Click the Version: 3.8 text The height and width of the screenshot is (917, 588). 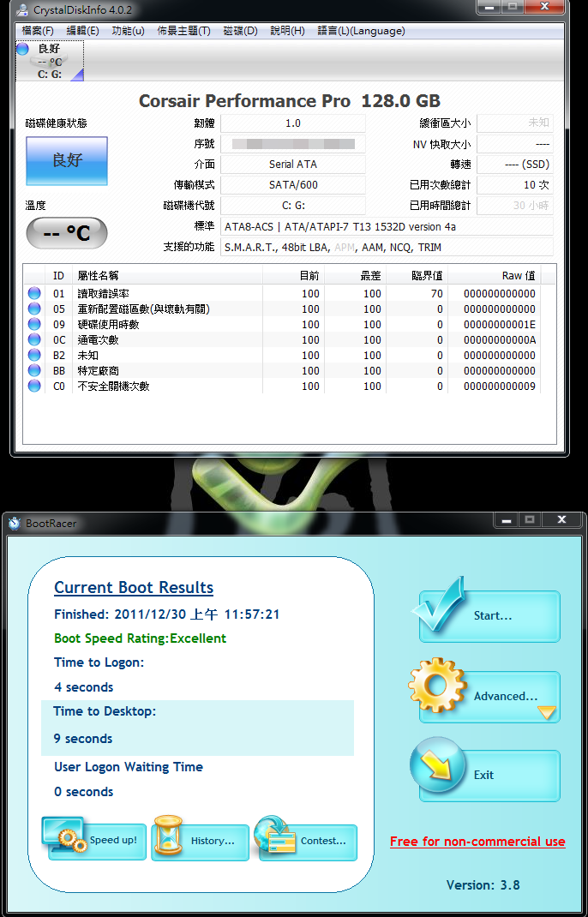pyautogui.click(x=483, y=884)
